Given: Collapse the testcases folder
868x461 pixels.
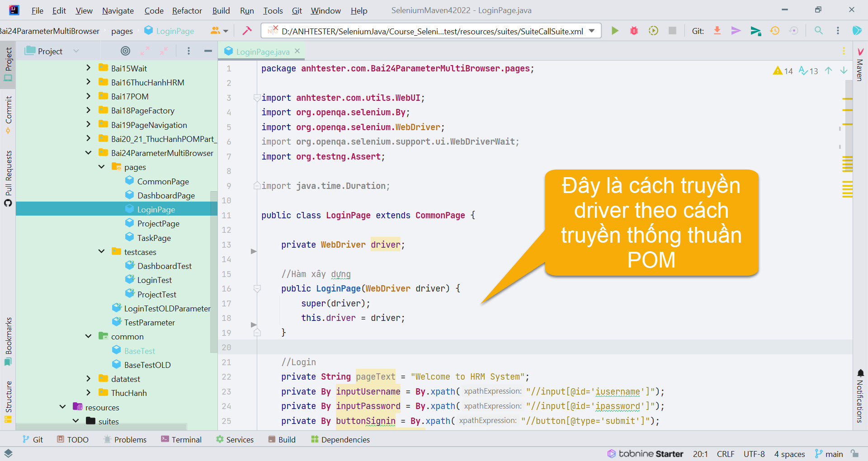Looking at the screenshot, I should [101, 251].
